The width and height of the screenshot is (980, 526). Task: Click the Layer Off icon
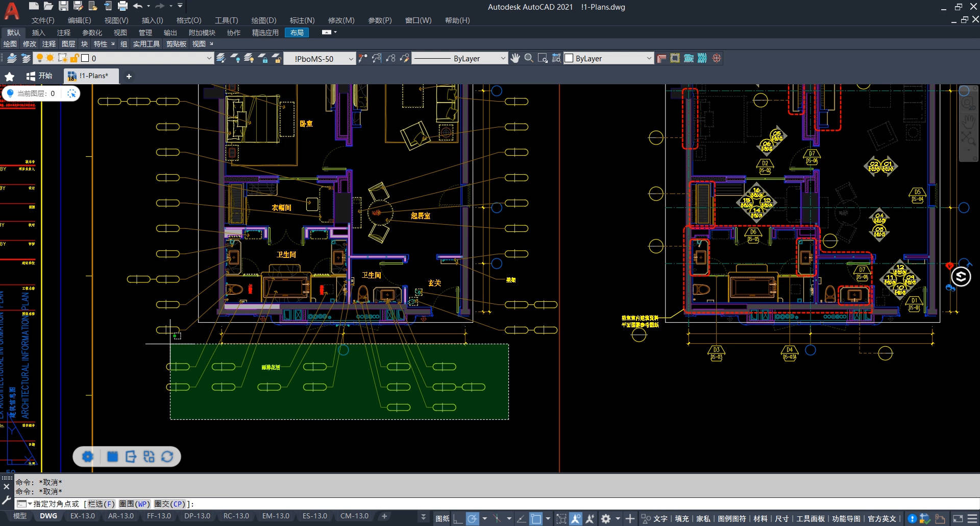click(x=235, y=58)
